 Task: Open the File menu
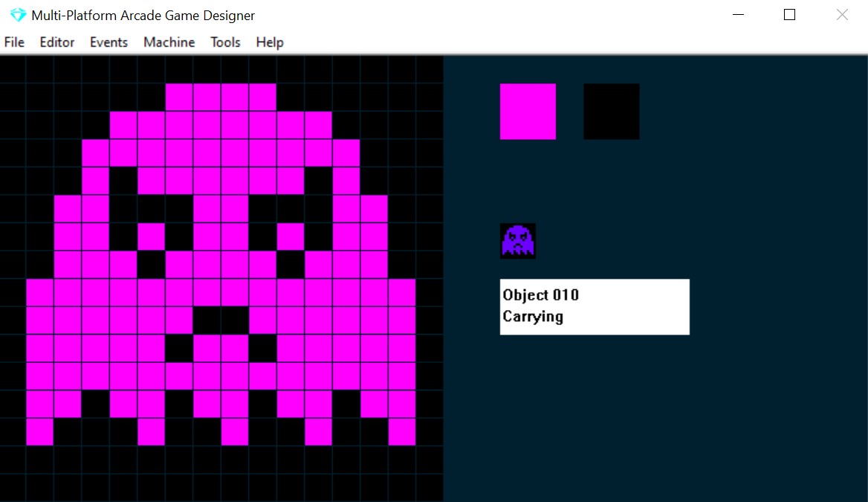(x=14, y=42)
